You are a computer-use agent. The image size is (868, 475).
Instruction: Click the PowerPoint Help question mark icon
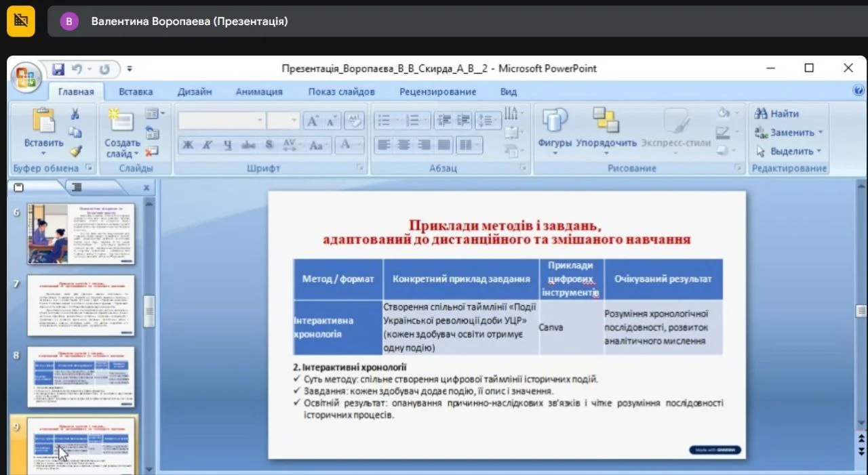pos(859,91)
